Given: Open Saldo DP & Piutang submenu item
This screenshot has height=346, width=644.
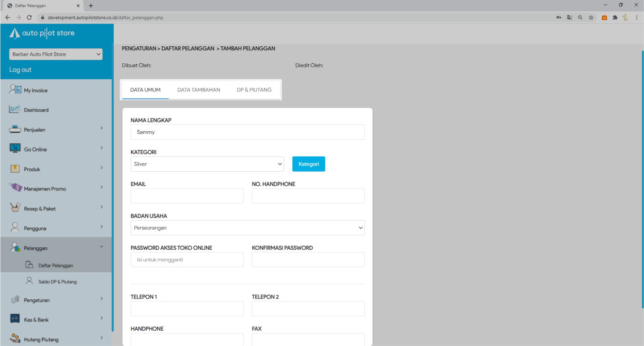Looking at the screenshot, I should pos(57,282).
